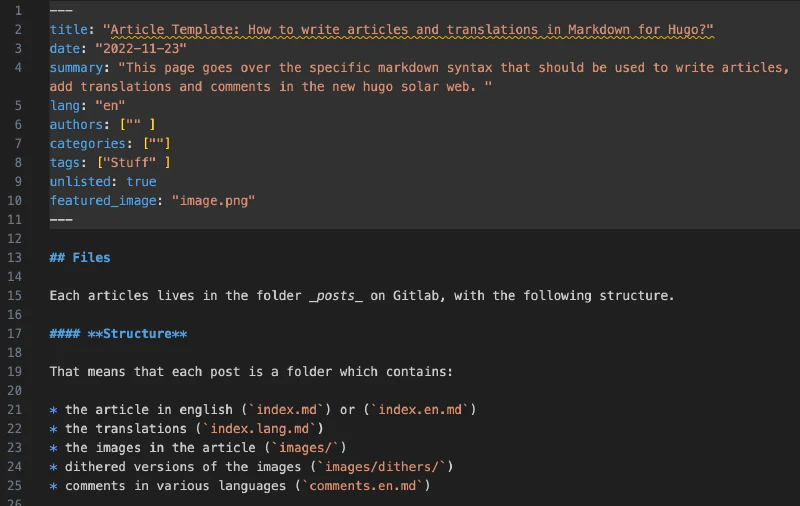Click the "en" language value

click(110, 106)
